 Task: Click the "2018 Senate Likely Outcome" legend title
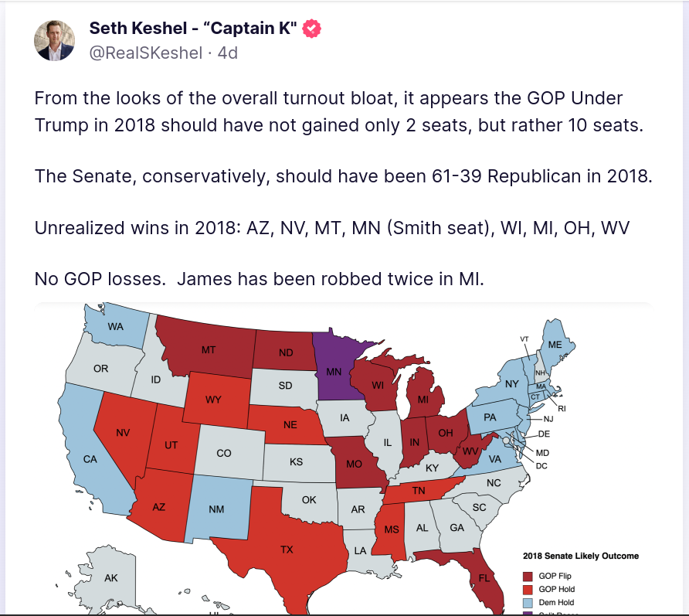click(580, 556)
